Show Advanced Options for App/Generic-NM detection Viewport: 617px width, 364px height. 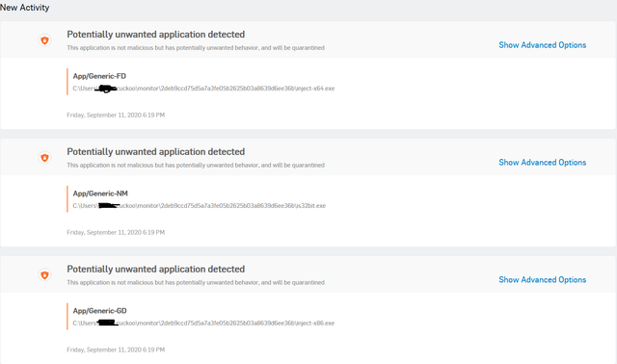coord(542,163)
